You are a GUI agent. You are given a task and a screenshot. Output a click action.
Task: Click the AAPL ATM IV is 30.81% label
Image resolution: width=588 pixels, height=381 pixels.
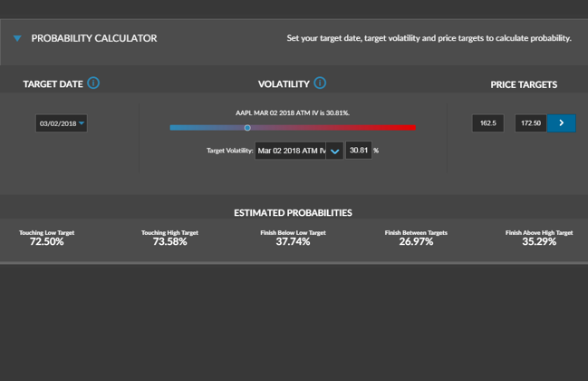[293, 113]
